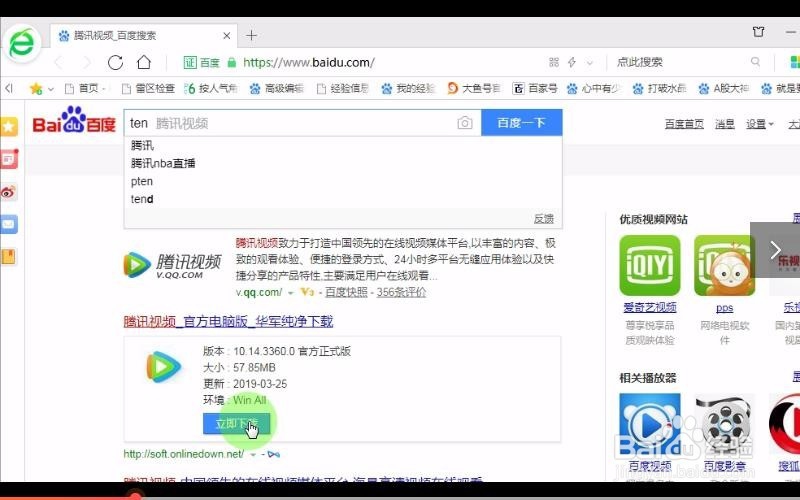The width and height of the screenshot is (800, 500).
Task: Open new tab with plus button
Action: [251, 36]
